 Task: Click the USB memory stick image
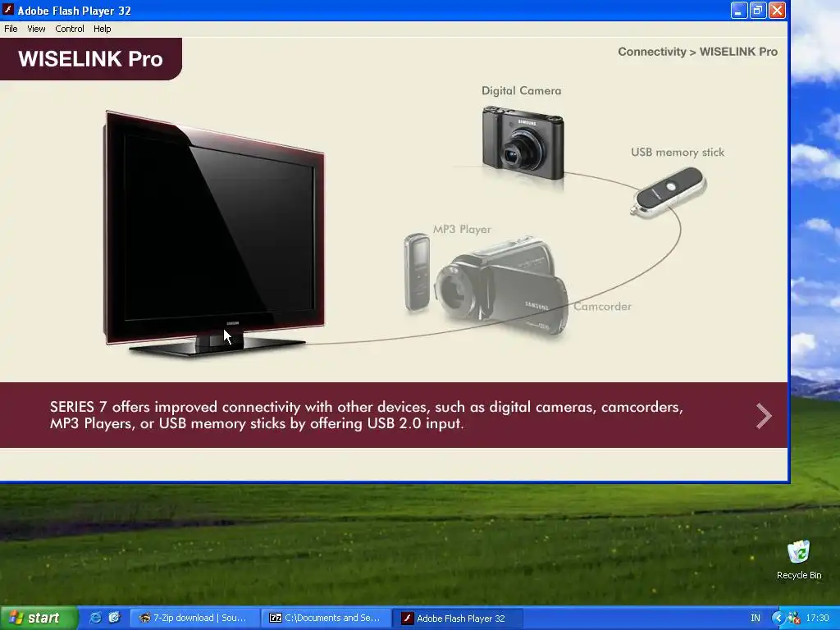(669, 192)
